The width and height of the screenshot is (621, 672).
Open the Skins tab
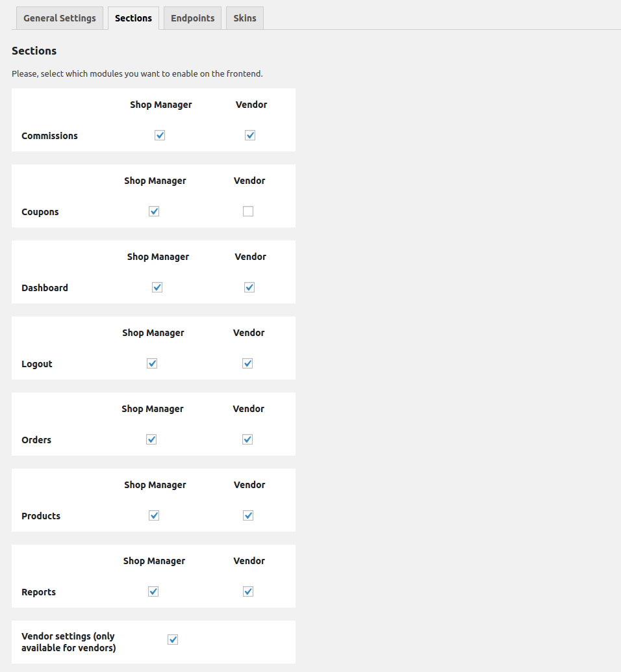point(245,18)
